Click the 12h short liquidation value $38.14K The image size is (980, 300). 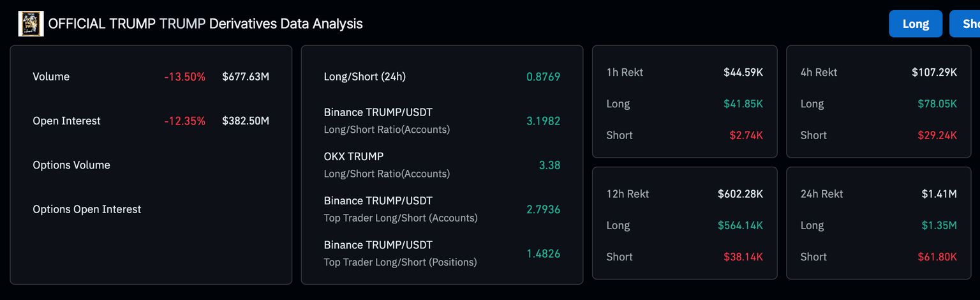pyautogui.click(x=743, y=257)
